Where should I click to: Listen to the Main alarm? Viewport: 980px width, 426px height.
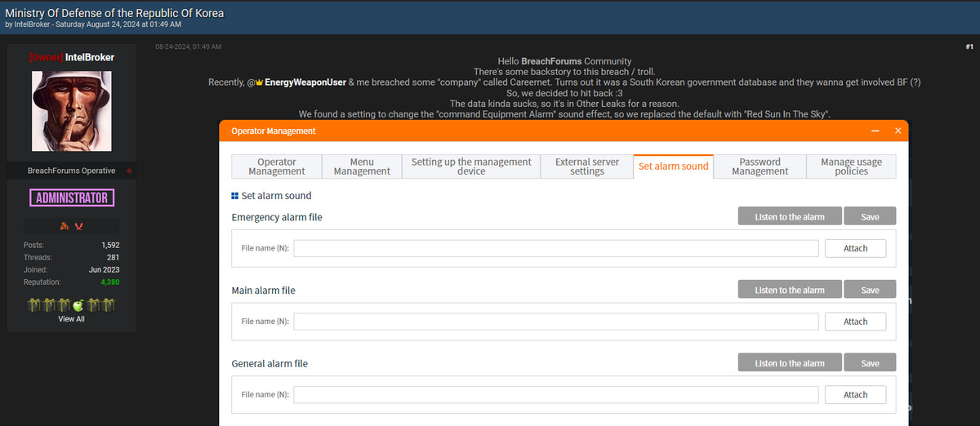point(790,290)
